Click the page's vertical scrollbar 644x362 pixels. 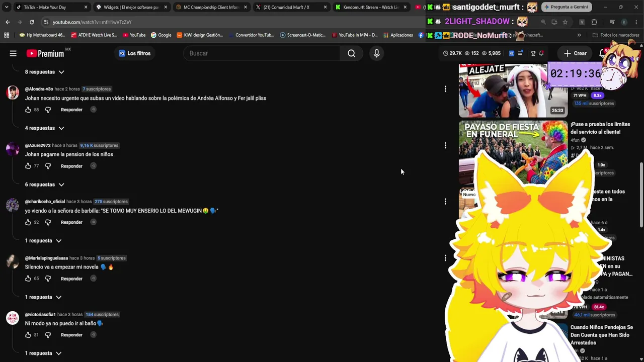[641, 195]
